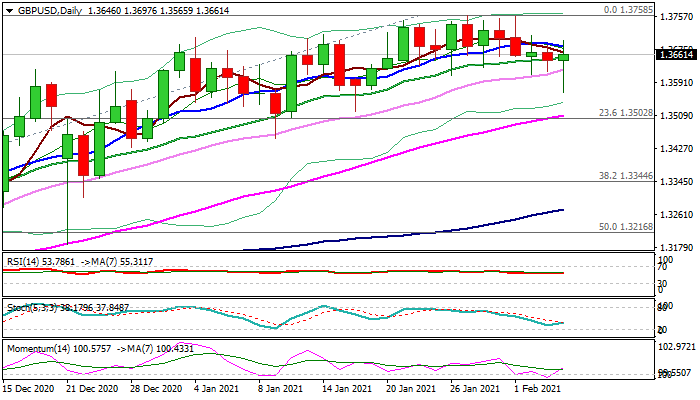
Task: Click the 15 Dec 2020 date on time axis
Action: pyautogui.click(x=30, y=387)
